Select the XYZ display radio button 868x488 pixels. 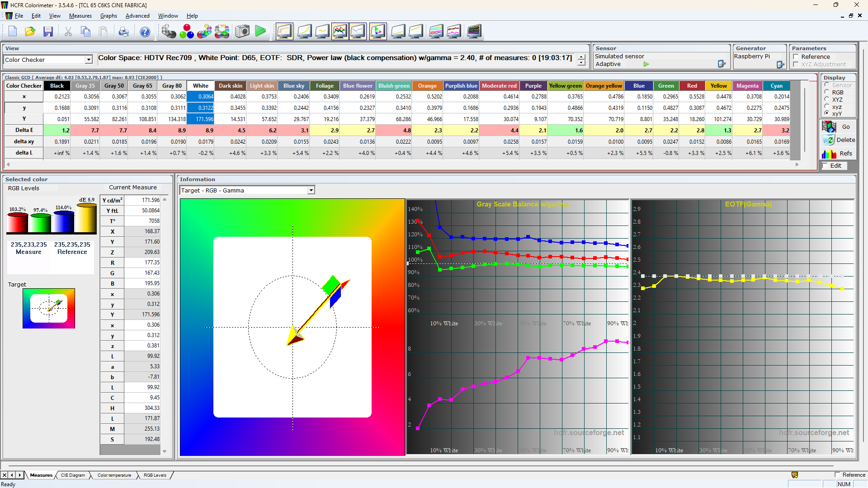(x=827, y=99)
